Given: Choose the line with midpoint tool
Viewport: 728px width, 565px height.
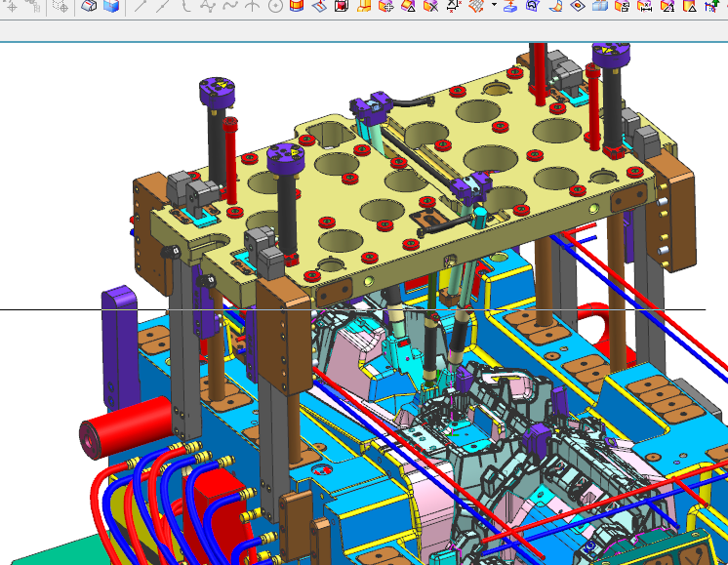Looking at the screenshot, I should coord(163,6).
